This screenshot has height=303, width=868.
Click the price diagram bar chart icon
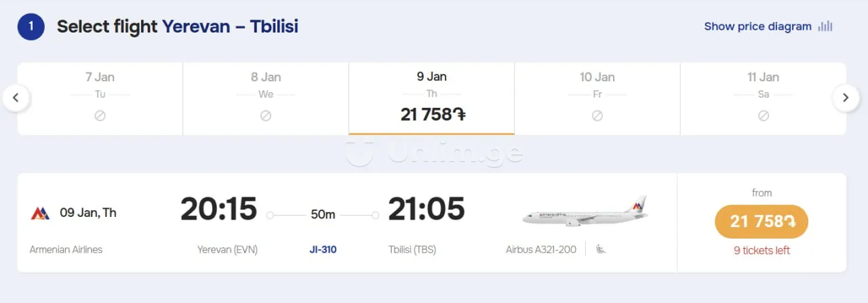[x=825, y=26]
